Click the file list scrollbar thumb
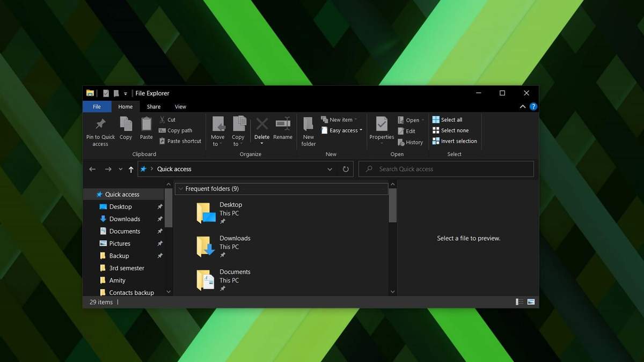Image resolution: width=644 pixels, height=362 pixels. [392, 205]
